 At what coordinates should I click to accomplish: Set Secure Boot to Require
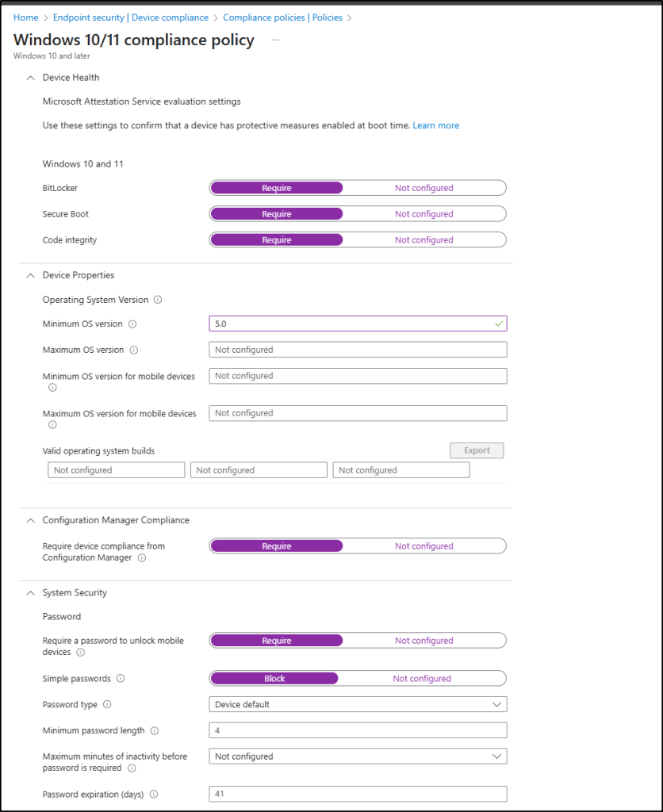click(277, 214)
